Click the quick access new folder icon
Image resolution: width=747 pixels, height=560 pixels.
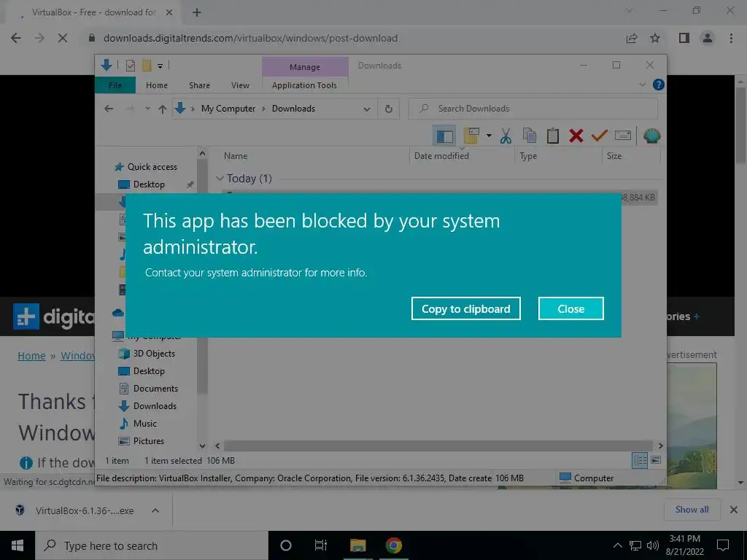click(x=147, y=66)
